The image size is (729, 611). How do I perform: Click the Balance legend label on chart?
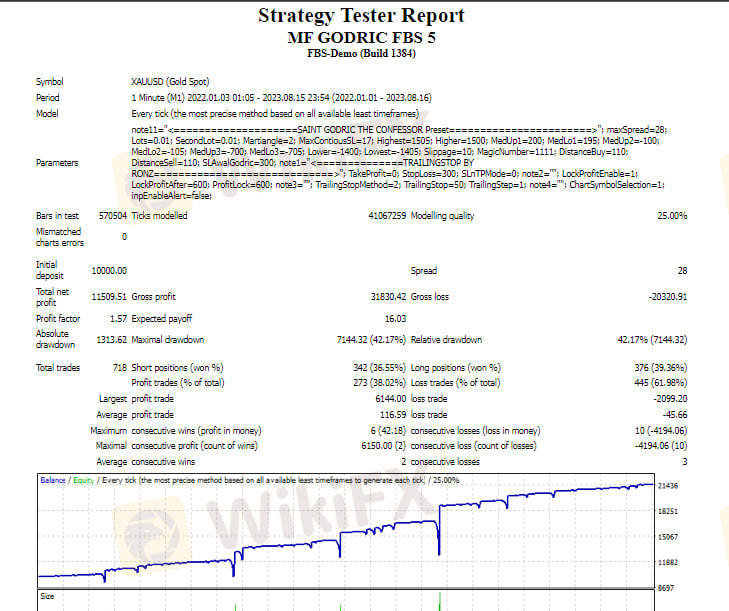tap(53, 480)
